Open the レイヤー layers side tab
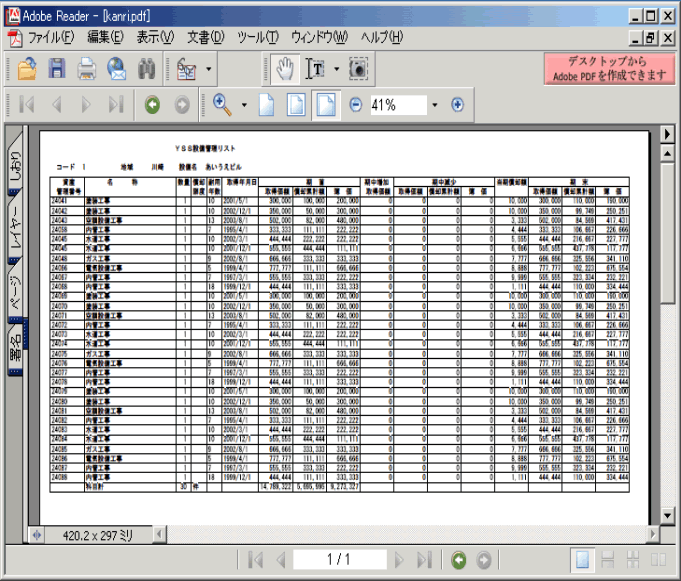Image resolution: width=681 pixels, height=581 pixels. point(15,227)
